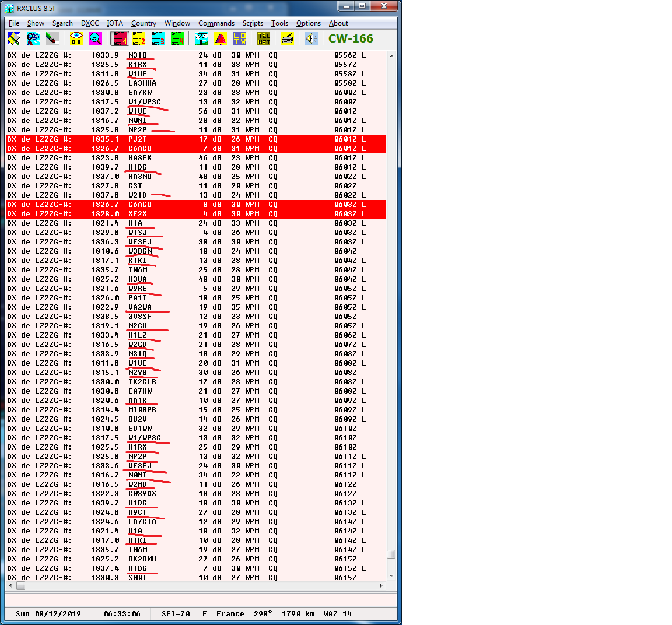Click the CW-166 cluster label
Viewport: 672px width, 625px height.
[x=351, y=38]
